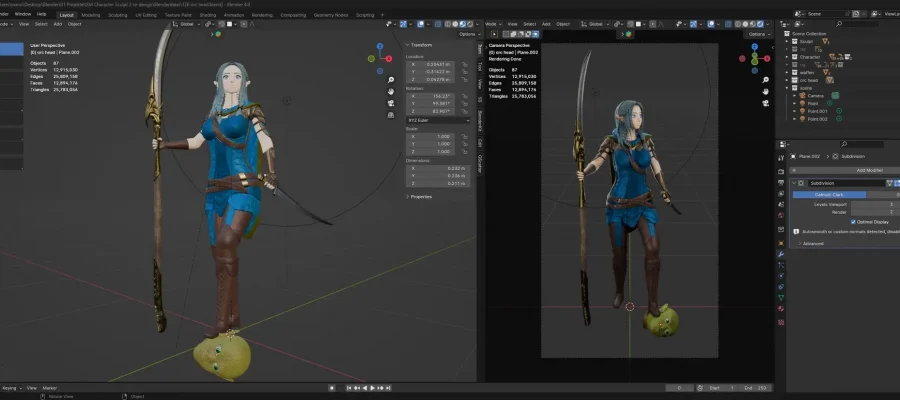Open Global orientation dropdown in right viewport

click(x=593, y=24)
